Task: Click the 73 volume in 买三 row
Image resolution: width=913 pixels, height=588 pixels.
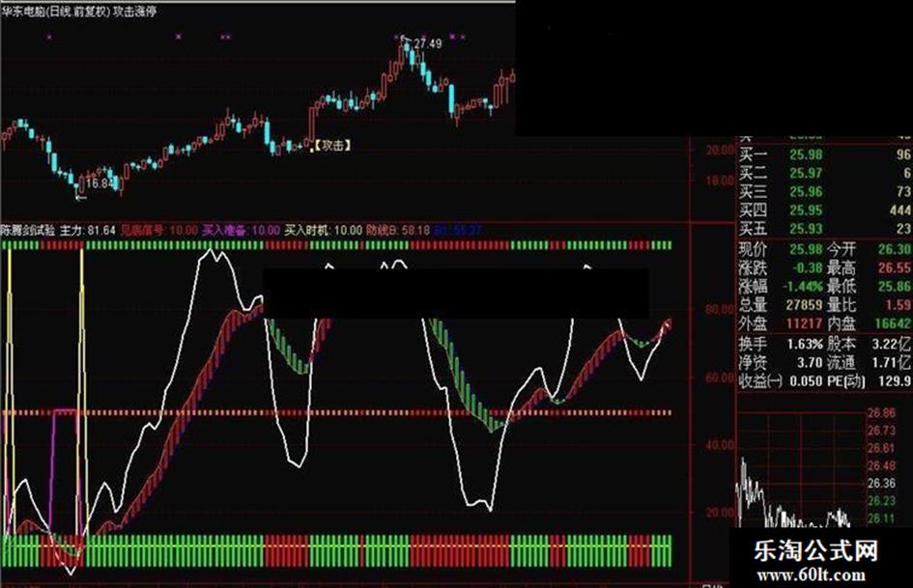Action: 903,191
